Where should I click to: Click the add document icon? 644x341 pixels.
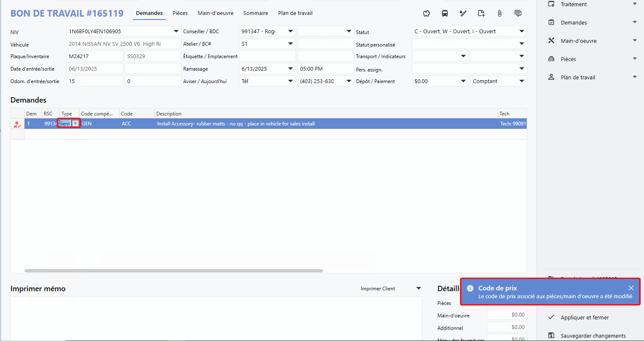click(x=481, y=13)
